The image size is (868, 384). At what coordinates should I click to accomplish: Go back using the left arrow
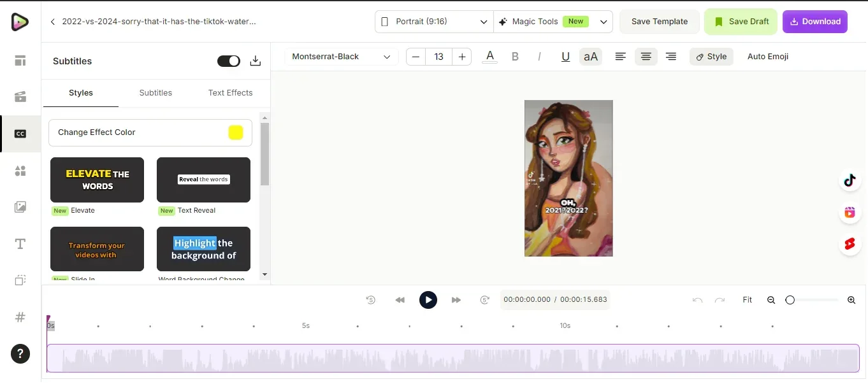click(x=53, y=22)
